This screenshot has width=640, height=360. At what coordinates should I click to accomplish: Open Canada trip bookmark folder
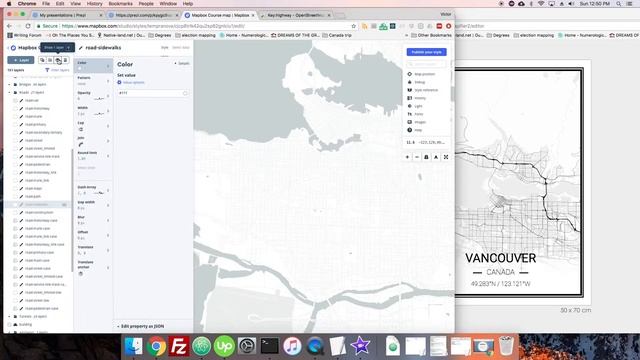337,36
